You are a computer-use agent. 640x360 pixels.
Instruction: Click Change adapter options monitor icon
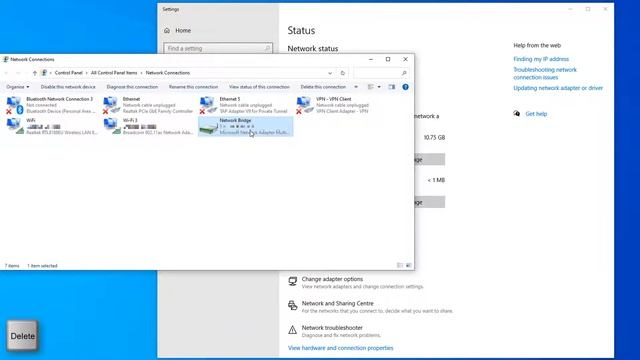coord(293,281)
